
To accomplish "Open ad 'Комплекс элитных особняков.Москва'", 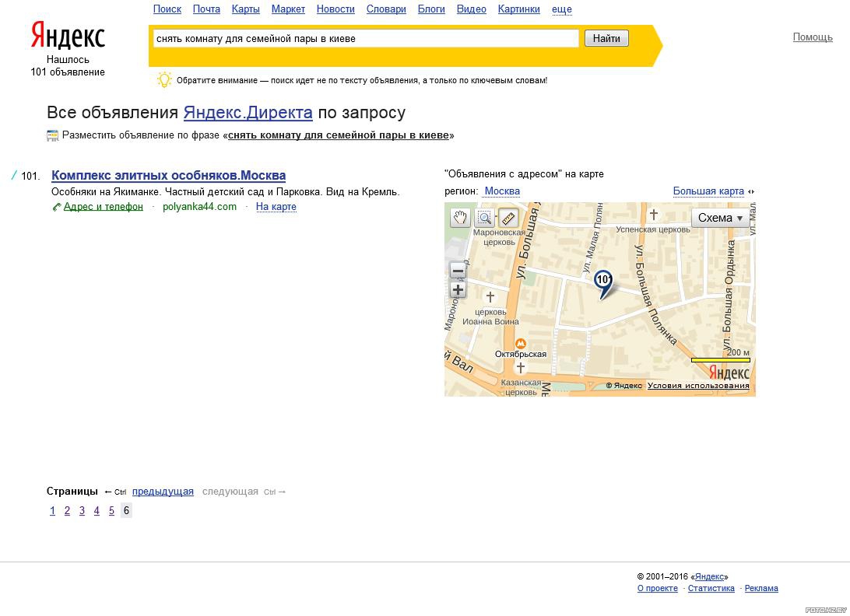I will coord(169,176).
